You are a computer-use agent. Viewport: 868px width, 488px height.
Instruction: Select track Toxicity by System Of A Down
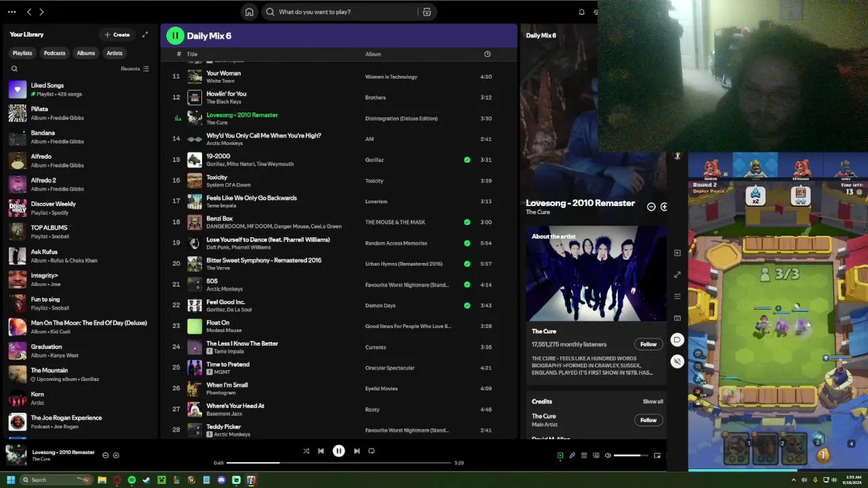pos(339,181)
